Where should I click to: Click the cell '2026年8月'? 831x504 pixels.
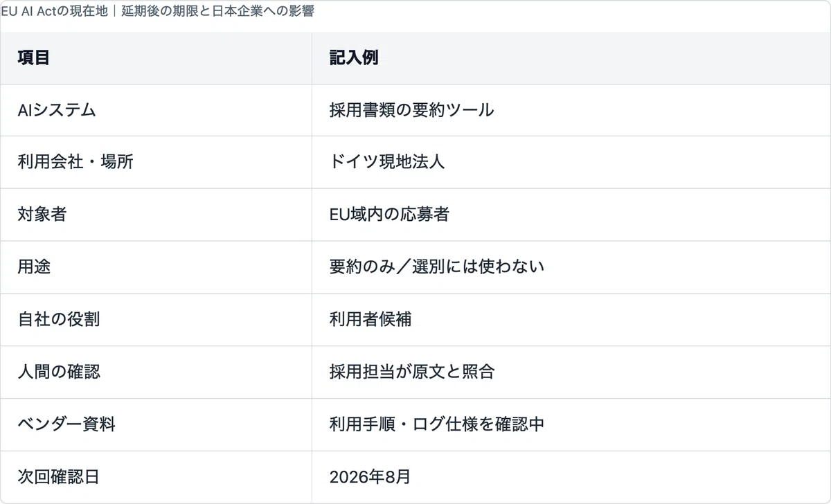point(370,477)
